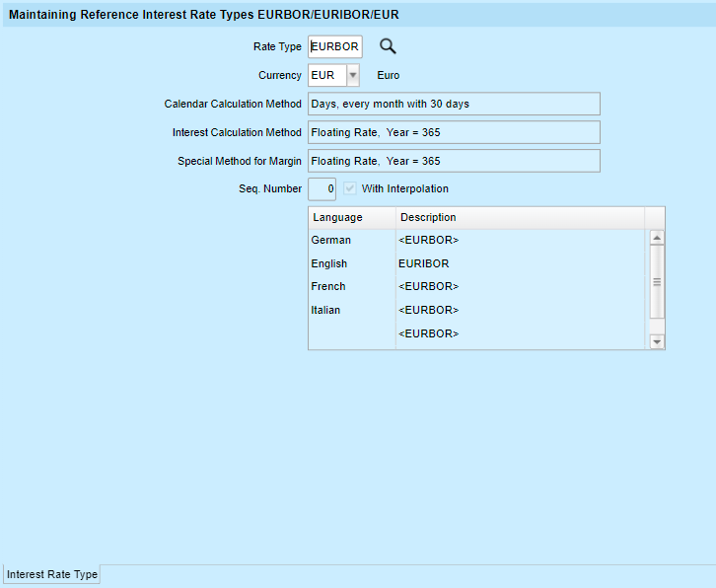The width and height of the screenshot is (716, 588).
Task: Open the Currency dropdown arrow
Action: (352, 75)
